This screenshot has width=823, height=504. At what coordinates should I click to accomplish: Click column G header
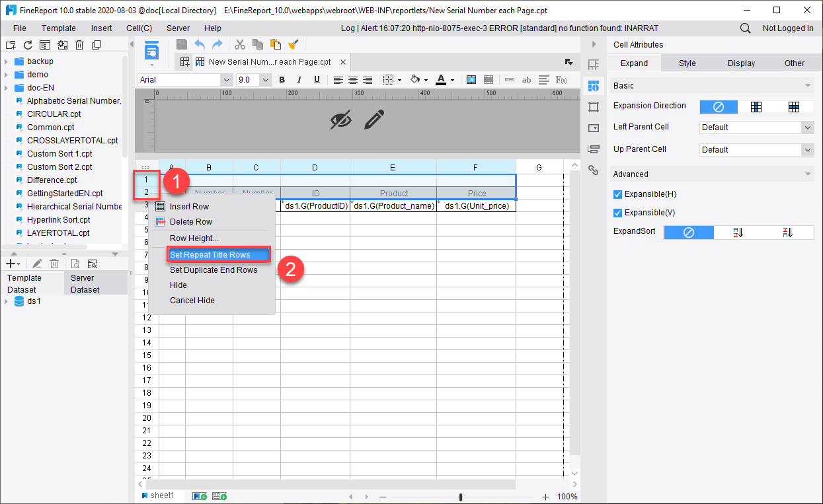pos(539,168)
